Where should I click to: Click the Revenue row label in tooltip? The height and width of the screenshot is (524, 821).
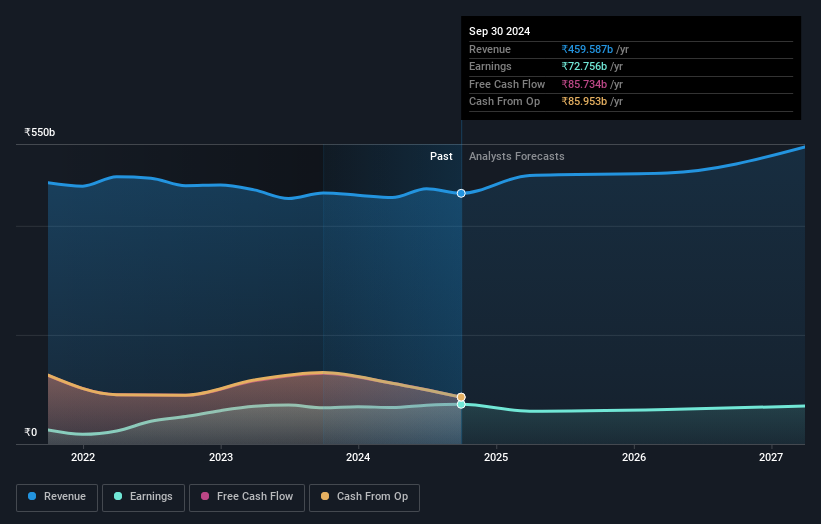click(490, 49)
